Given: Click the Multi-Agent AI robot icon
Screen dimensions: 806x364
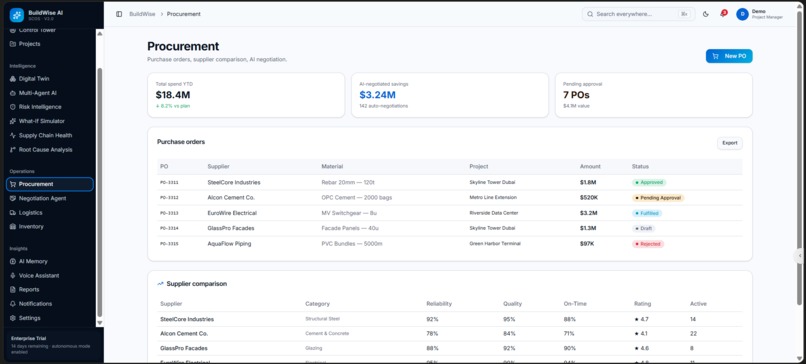Looking at the screenshot, I should point(13,93).
